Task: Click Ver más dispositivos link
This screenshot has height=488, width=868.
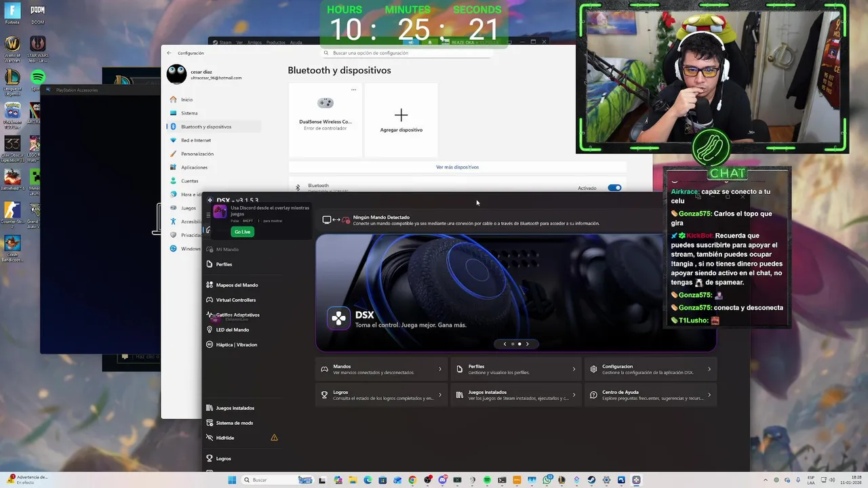Action: pyautogui.click(x=457, y=167)
